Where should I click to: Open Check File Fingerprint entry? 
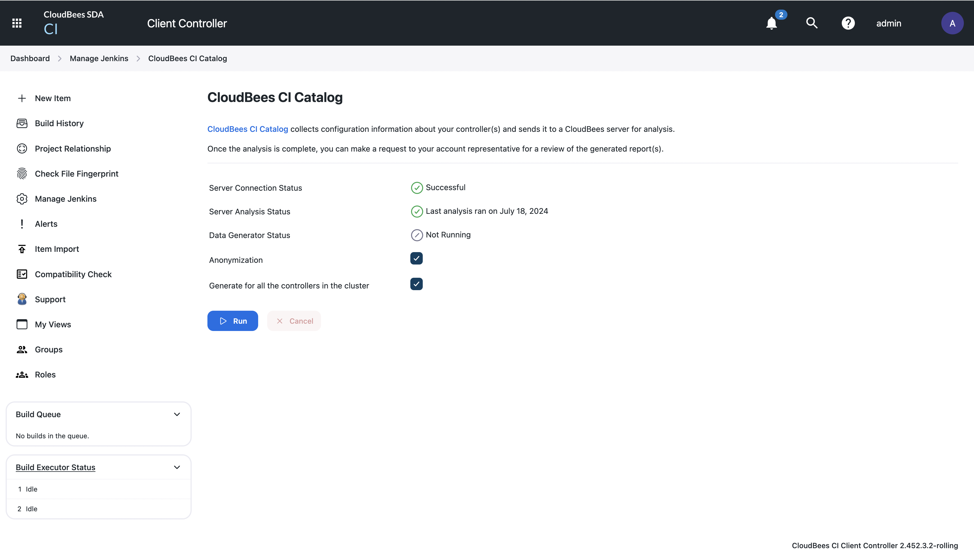pyautogui.click(x=77, y=174)
